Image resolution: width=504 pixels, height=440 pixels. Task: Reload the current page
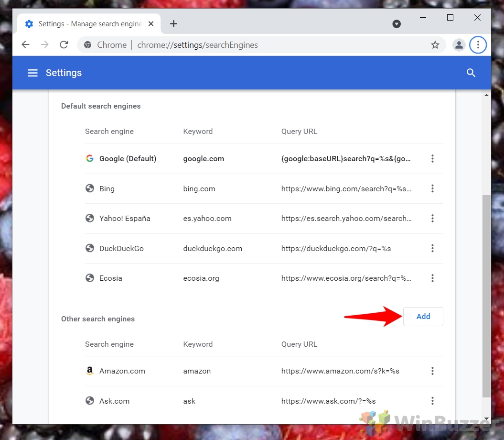point(64,45)
